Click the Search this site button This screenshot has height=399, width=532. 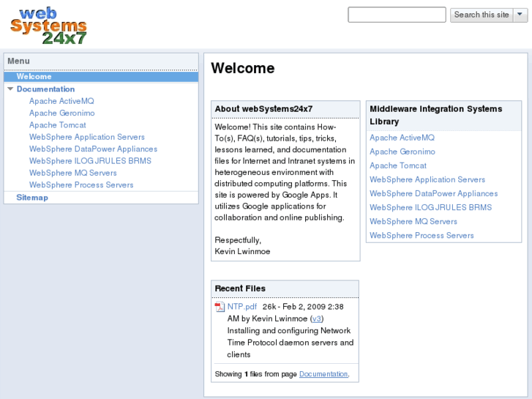(x=482, y=15)
